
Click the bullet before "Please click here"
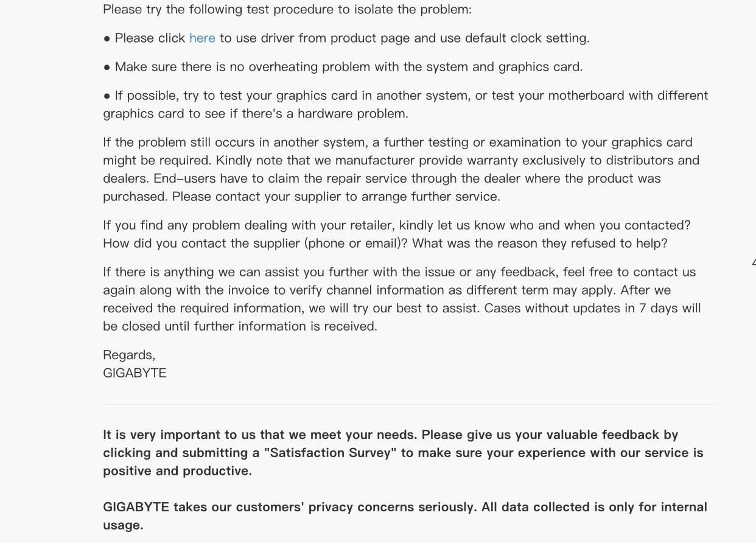coord(107,38)
